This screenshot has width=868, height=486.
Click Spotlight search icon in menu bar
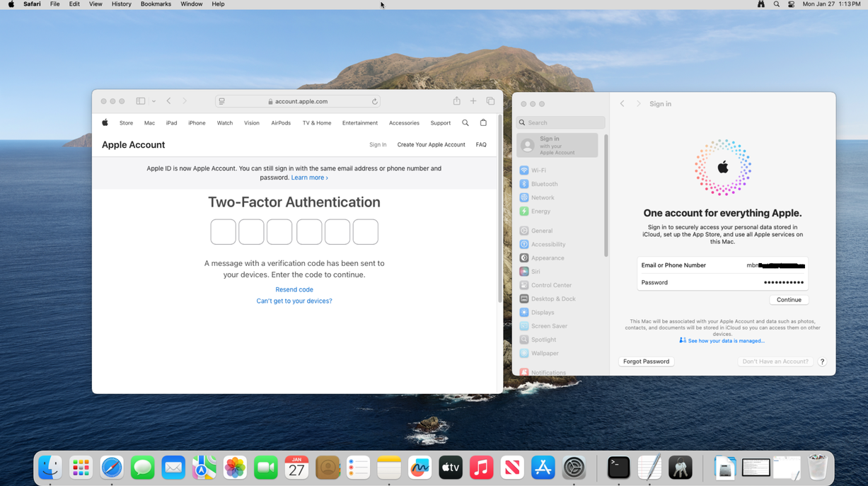click(776, 4)
